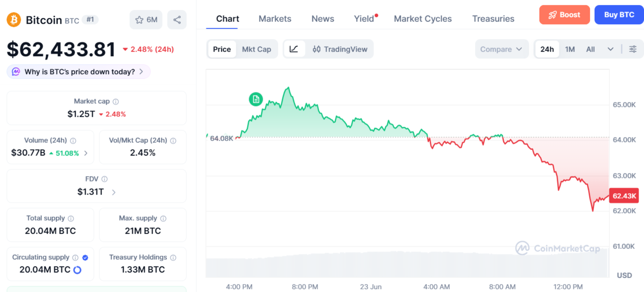
Task: Click the 21M BTC max supply value
Action: pos(143,231)
